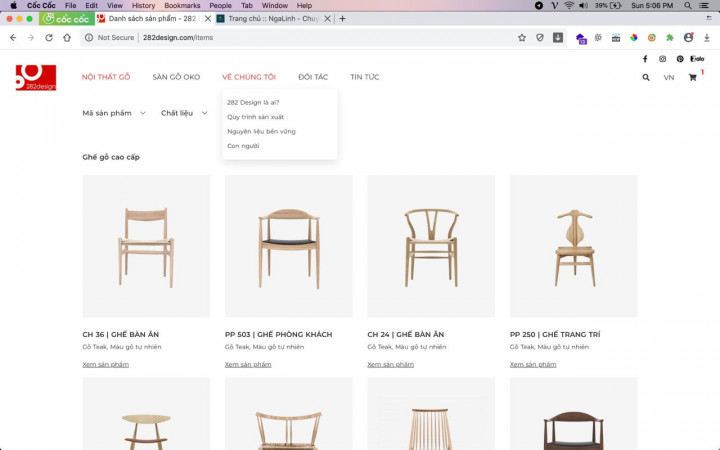The width and height of the screenshot is (720, 450).
Task: Click 'Xem sản phẩm' under CH 36
Action: click(x=105, y=364)
